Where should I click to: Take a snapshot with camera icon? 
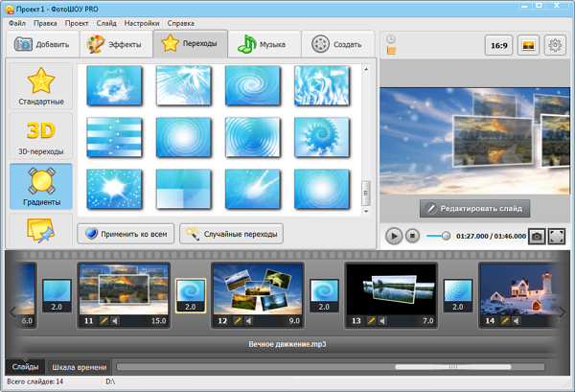(537, 237)
